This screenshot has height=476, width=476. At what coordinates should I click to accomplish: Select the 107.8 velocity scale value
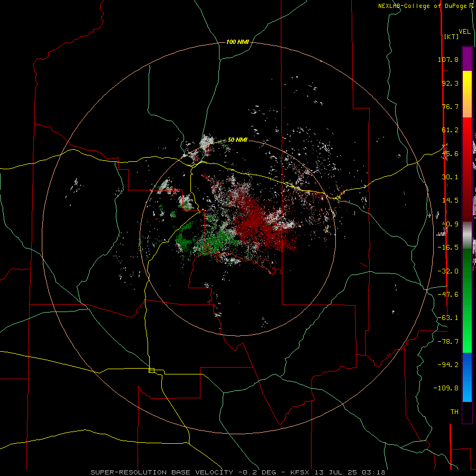pos(448,59)
